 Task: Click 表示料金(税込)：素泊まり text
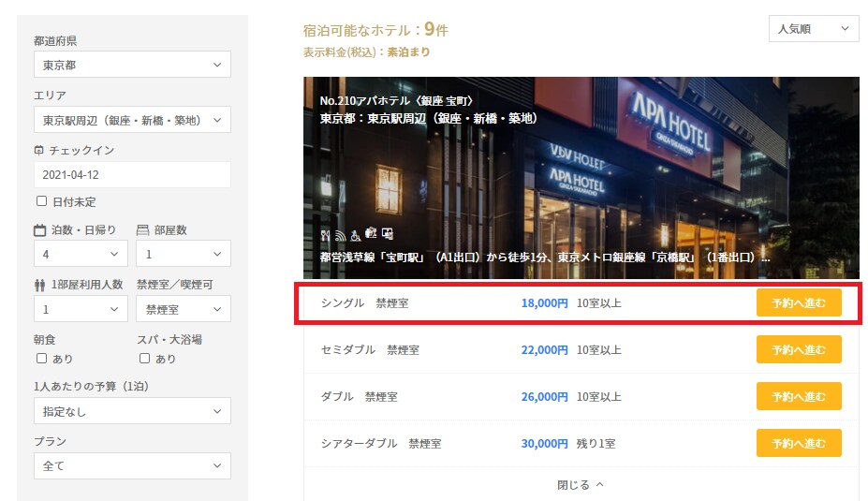click(x=366, y=52)
